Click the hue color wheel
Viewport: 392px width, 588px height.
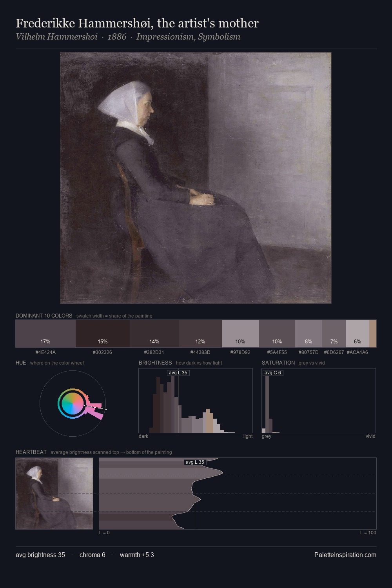click(x=73, y=403)
